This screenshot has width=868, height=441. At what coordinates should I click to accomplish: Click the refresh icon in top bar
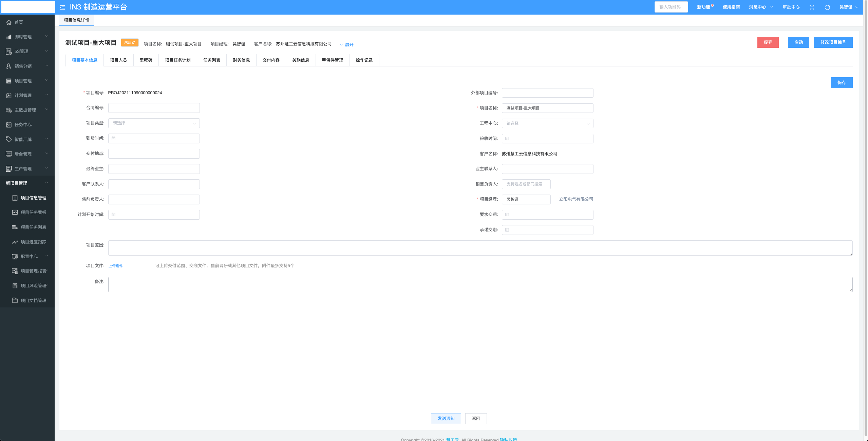click(x=827, y=7)
